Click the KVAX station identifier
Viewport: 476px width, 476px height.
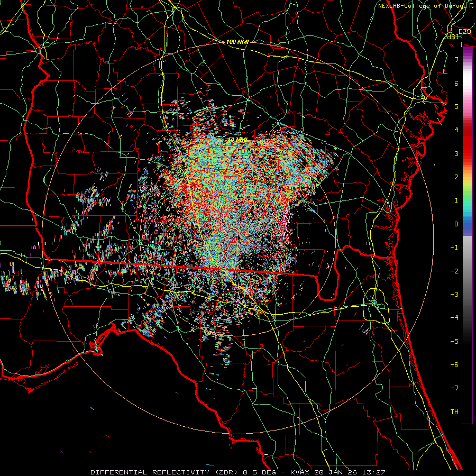[x=299, y=472]
